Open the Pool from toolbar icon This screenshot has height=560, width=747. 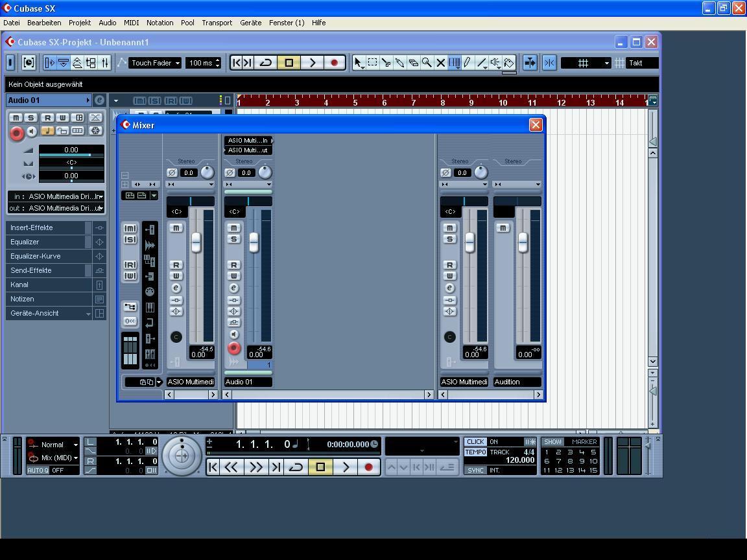(x=91, y=62)
